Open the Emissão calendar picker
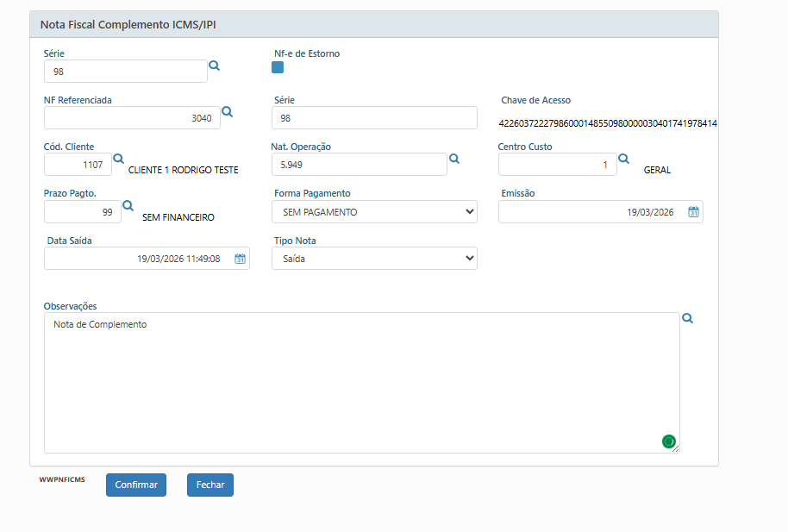788x532 pixels. 692,212
